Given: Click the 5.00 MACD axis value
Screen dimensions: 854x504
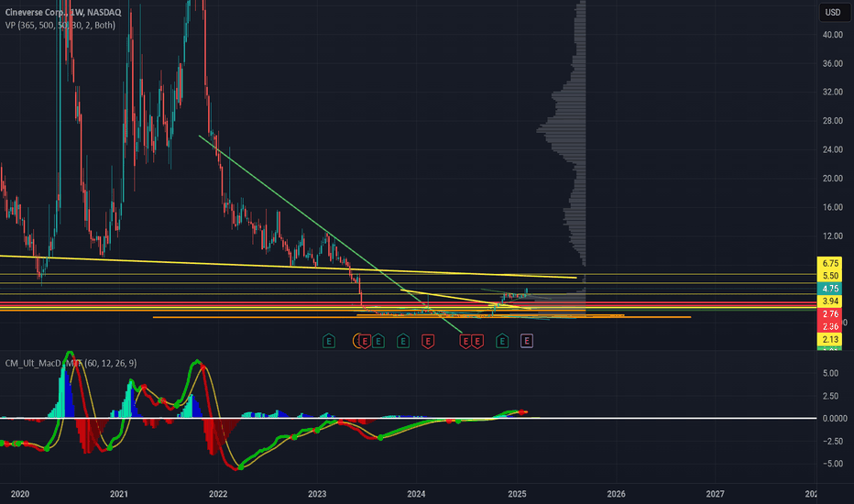Looking at the screenshot, I should (x=830, y=373).
